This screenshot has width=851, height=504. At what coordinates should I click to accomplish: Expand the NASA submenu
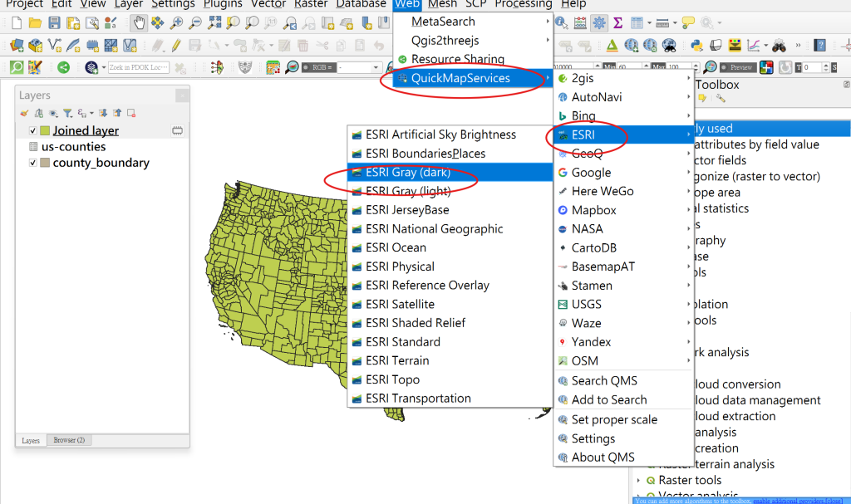coord(623,229)
